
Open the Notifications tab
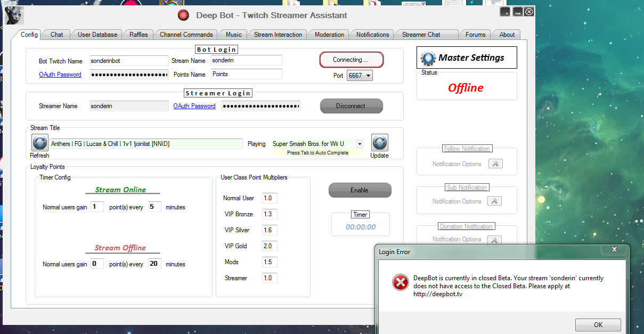pos(372,35)
